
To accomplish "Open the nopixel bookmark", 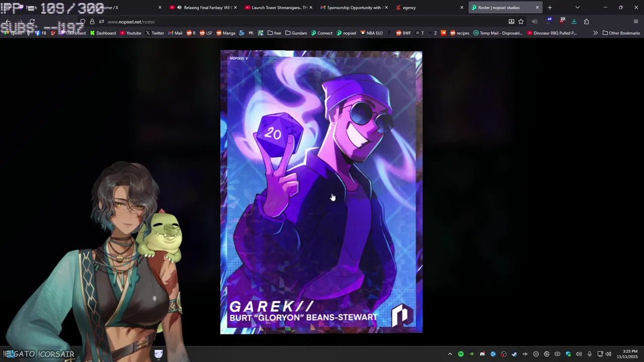I will [x=346, y=33].
